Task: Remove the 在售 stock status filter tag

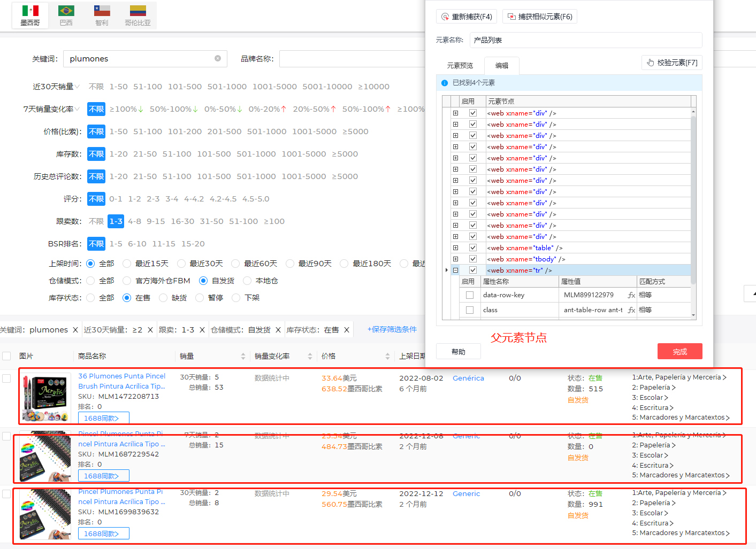Action: (347, 330)
